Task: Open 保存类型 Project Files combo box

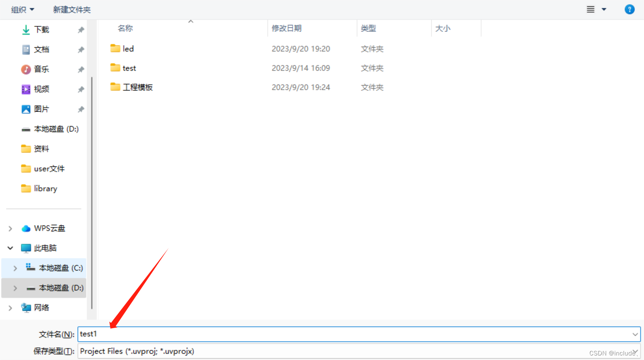Action: point(359,351)
